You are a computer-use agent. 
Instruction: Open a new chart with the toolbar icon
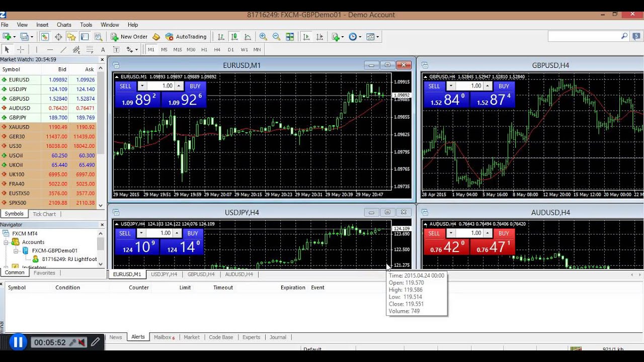tap(7, 37)
